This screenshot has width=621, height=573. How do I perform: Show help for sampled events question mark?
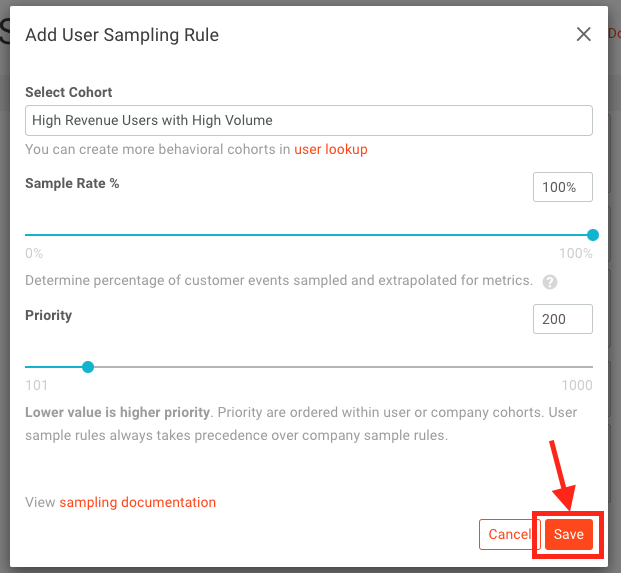[x=550, y=282]
